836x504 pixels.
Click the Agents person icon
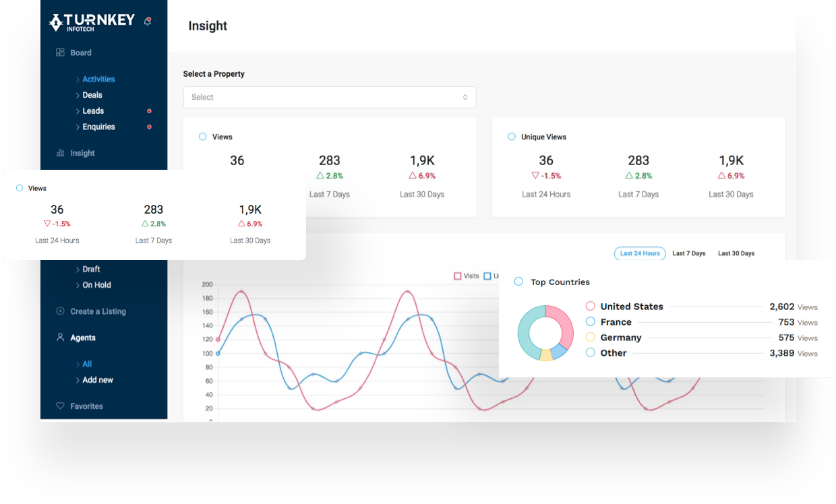coord(60,338)
